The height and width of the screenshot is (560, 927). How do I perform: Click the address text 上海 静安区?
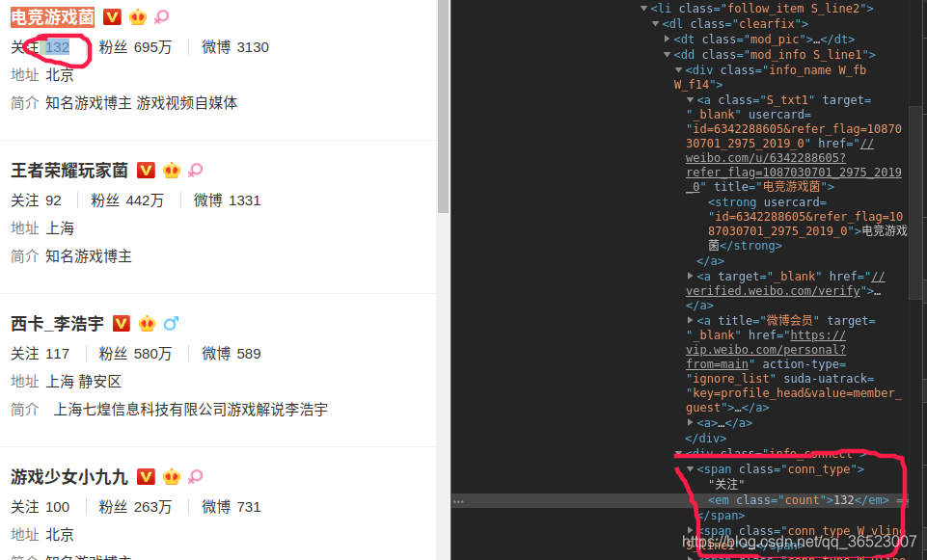tap(83, 382)
